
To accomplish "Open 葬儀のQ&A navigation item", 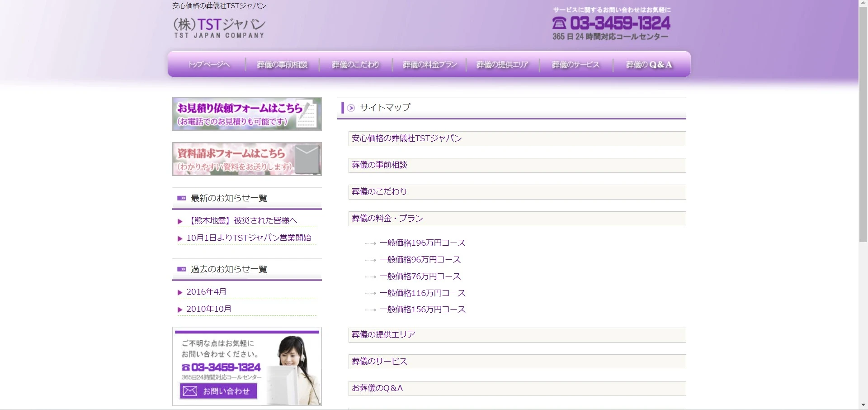I will coord(649,65).
